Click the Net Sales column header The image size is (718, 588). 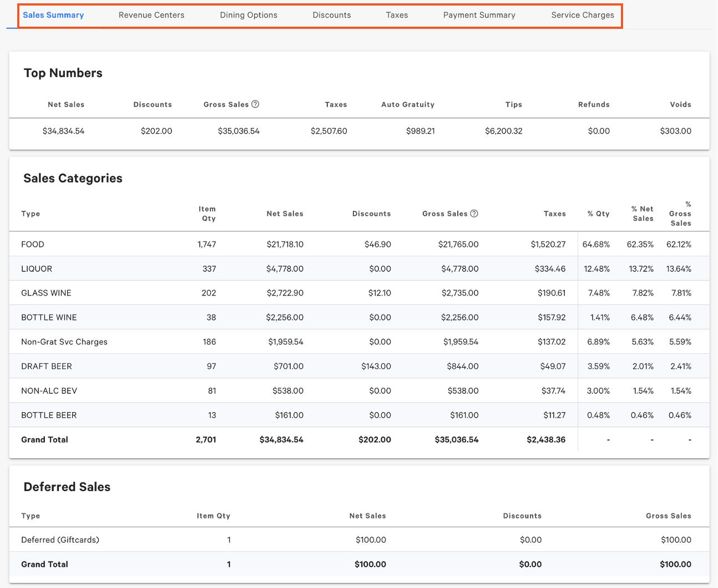285,213
